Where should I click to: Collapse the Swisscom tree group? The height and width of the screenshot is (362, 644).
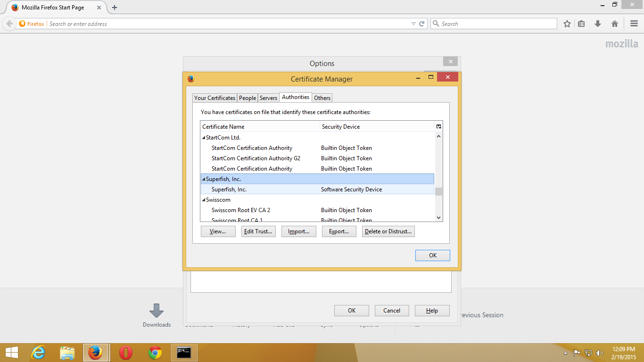204,200
